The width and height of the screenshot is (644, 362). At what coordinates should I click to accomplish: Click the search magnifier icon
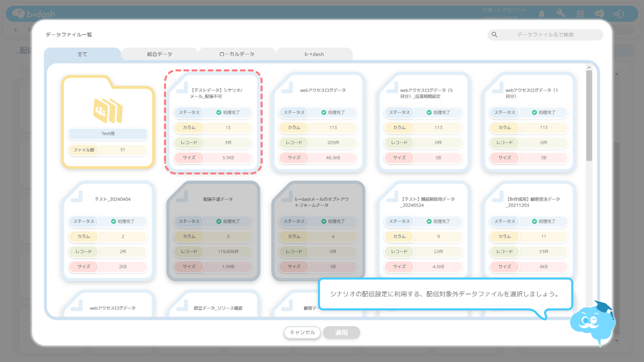tap(494, 35)
